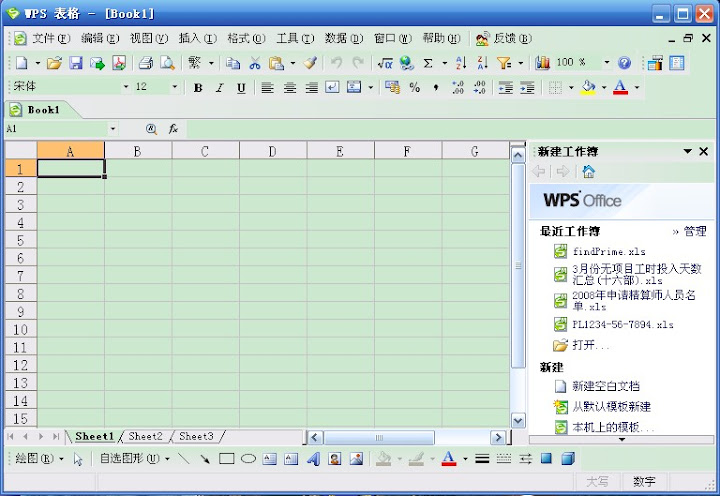The image size is (720, 496).
Task: Copy selection using the copy icon
Action: (233, 63)
